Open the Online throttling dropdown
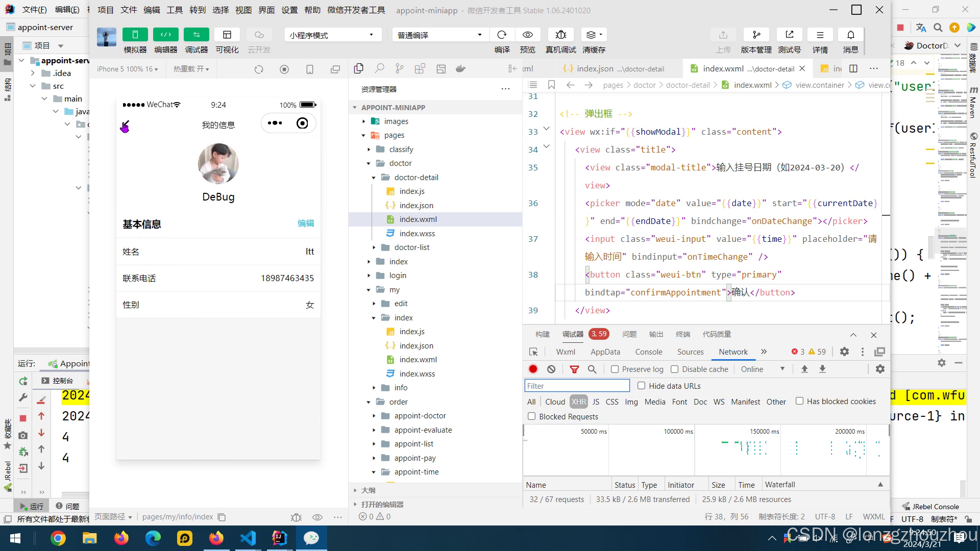 [763, 369]
